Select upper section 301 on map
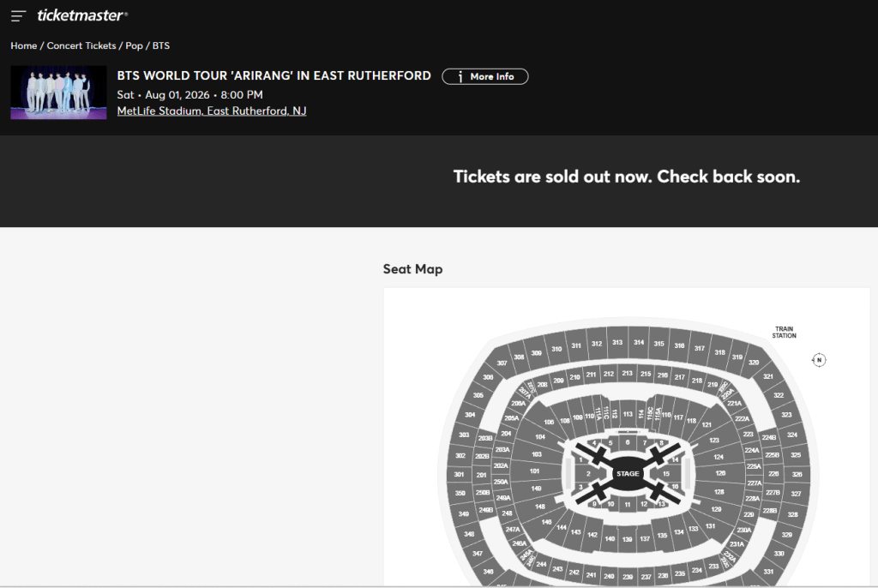Screen dimensions: 878x588 pos(460,475)
